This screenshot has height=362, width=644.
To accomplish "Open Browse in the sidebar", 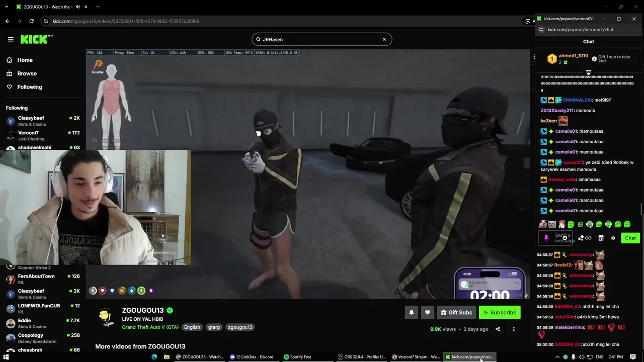I will tap(27, 73).
